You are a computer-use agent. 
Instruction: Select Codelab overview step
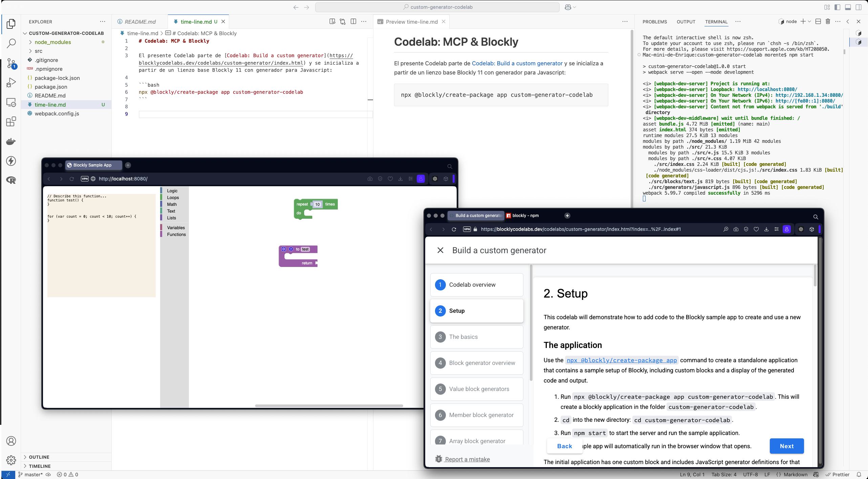(x=476, y=285)
